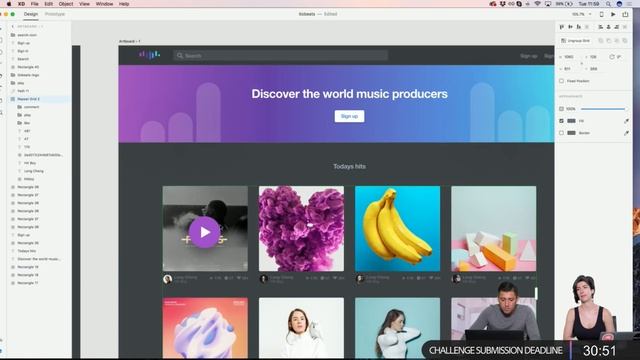Select the yellow bananas cover thumbnail
The image size is (640, 360).
[398, 229]
